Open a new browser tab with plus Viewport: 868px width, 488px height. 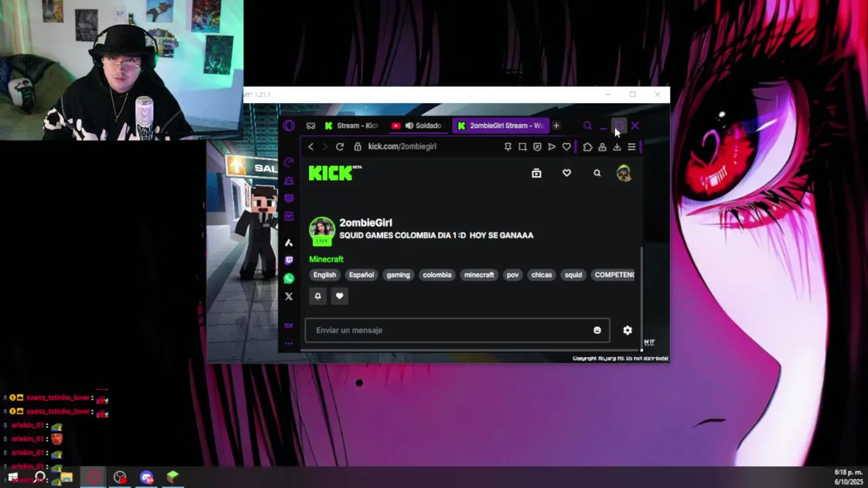(x=556, y=125)
